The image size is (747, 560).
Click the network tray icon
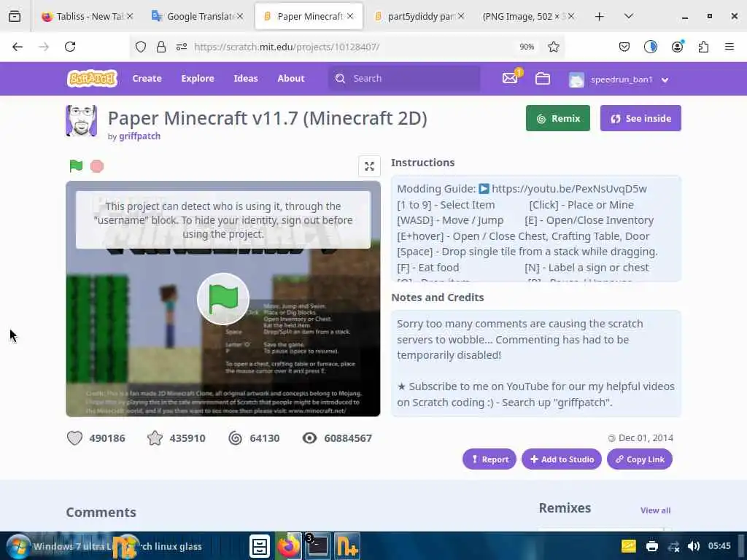[x=673, y=546]
